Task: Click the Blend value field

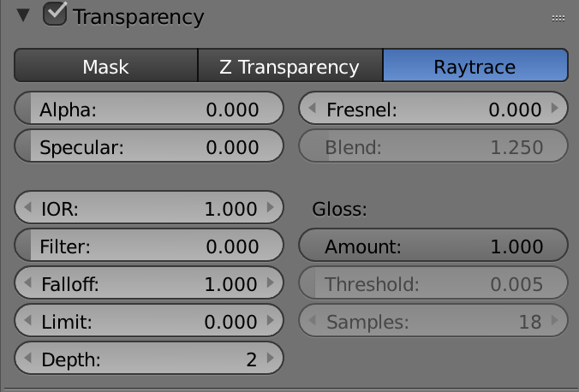Action: 433,147
